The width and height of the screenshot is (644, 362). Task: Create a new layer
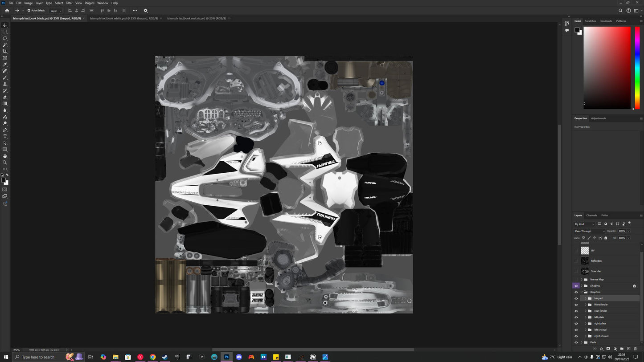[x=628, y=349]
